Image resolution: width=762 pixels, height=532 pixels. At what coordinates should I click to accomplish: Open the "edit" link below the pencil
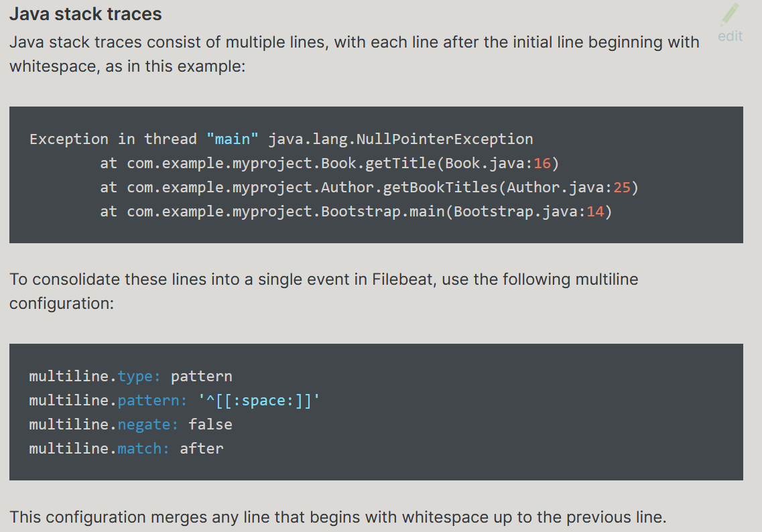point(730,36)
